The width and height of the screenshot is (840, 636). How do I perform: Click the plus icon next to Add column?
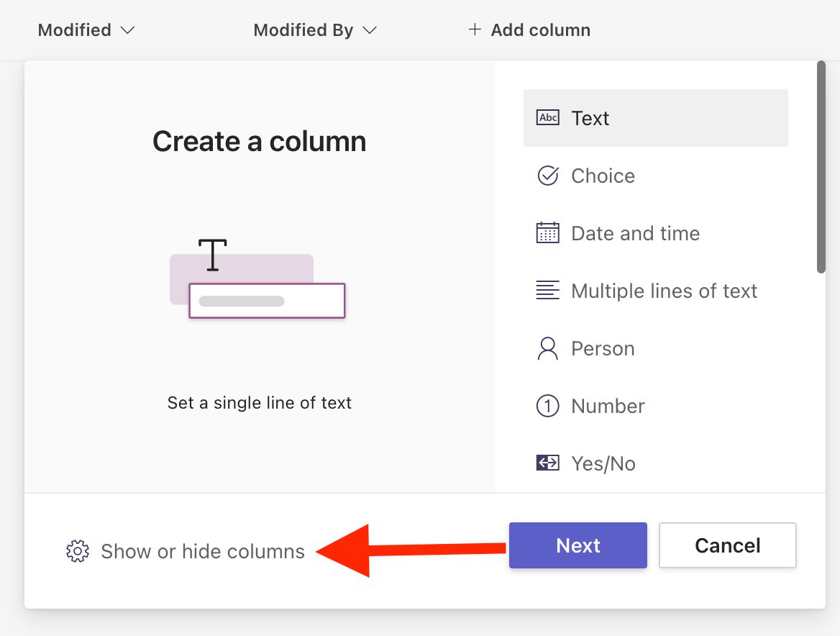[475, 30]
